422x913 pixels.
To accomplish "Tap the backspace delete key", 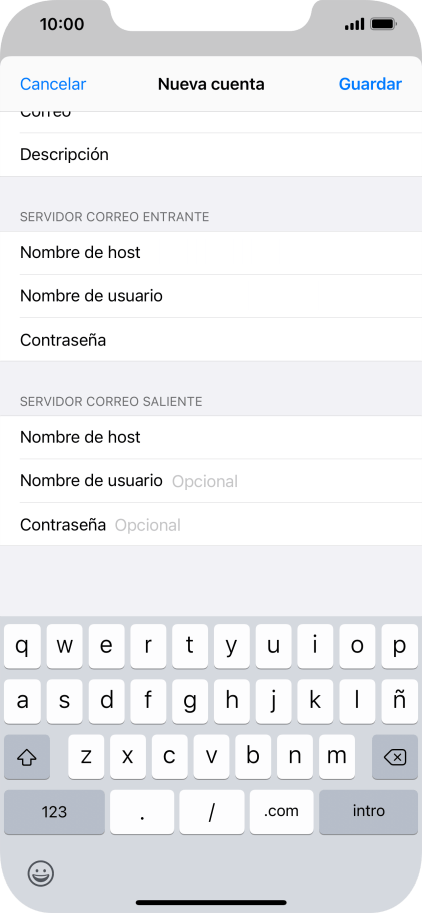I will pos(395,756).
